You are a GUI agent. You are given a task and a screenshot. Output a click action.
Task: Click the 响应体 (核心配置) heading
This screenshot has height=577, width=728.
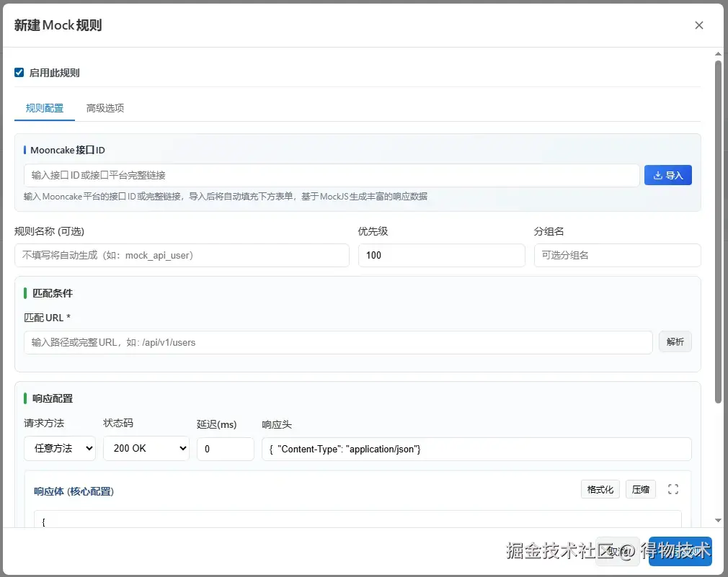coord(74,491)
